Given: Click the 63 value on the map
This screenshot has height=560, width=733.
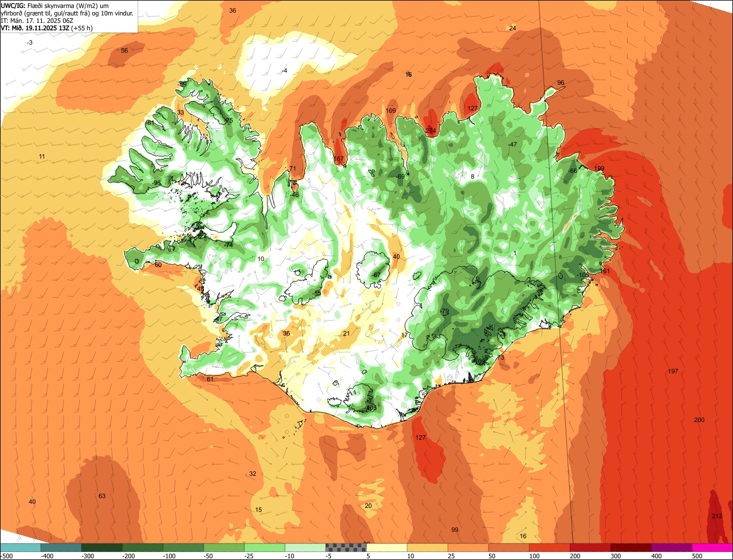Looking at the screenshot, I should 102,496.
